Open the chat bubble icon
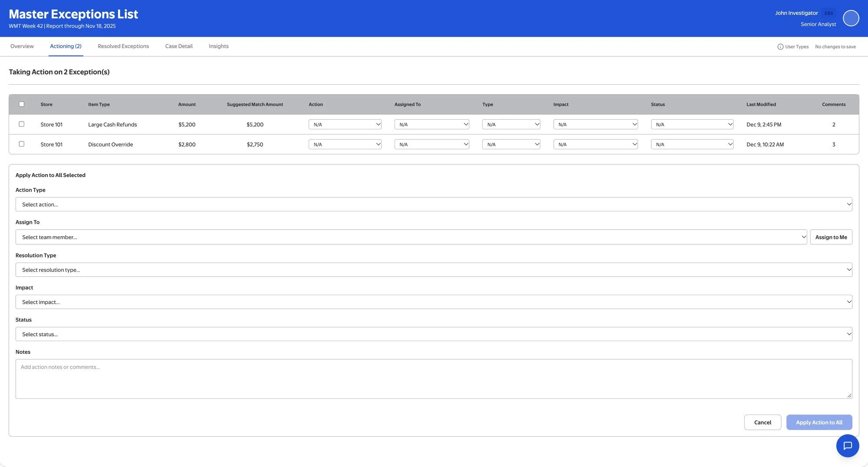The image size is (868, 467). point(847,446)
